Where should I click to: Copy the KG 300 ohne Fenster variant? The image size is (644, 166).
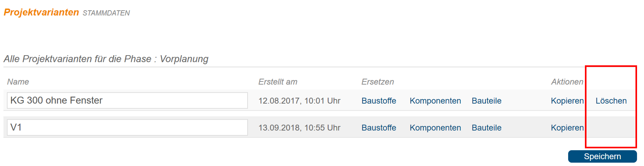pyautogui.click(x=567, y=101)
